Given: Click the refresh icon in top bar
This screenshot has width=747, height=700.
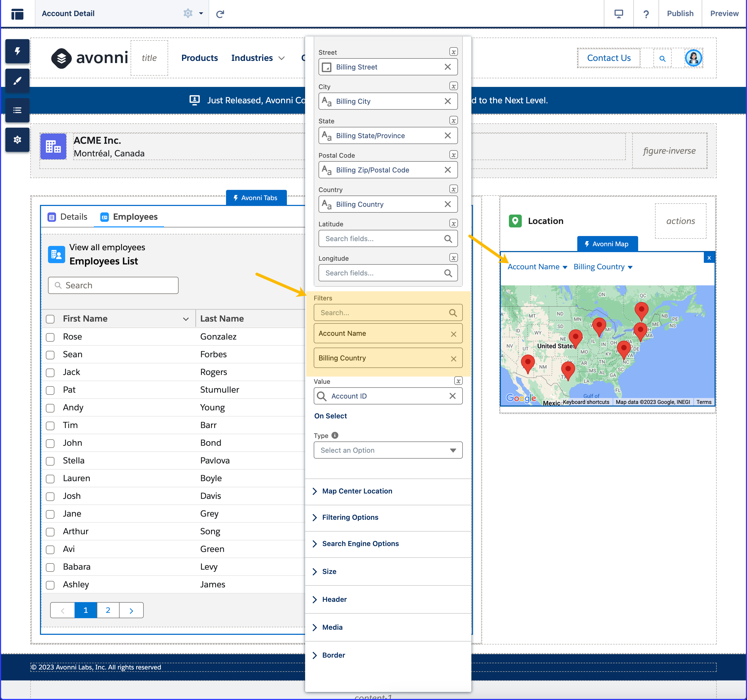Looking at the screenshot, I should click(220, 14).
